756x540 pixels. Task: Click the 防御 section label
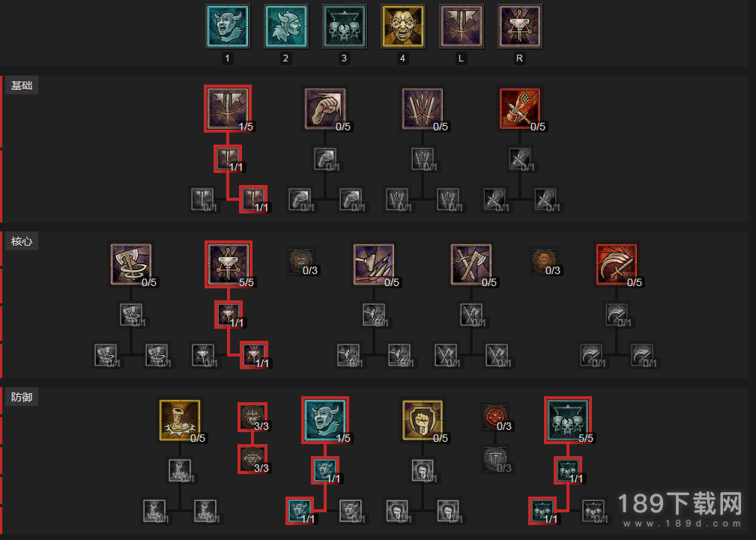coord(22,397)
